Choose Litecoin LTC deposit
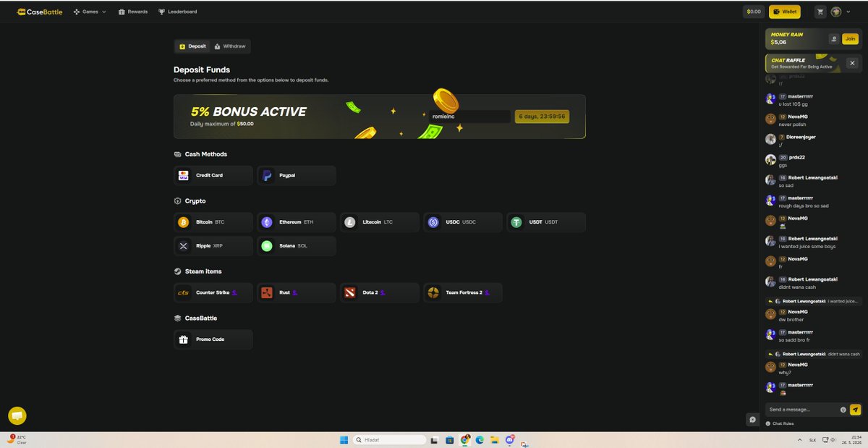The width and height of the screenshot is (868, 448). [380, 222]
